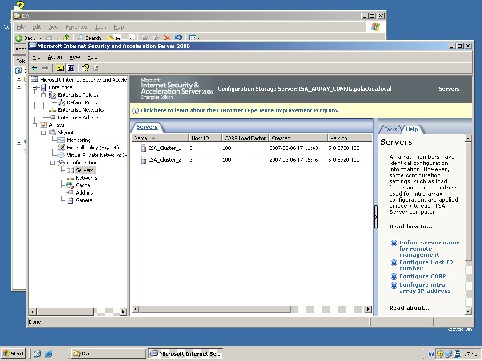Select the Help tab in task pane
This screenshot has height=361, width=482.
(x=412, y=129)
